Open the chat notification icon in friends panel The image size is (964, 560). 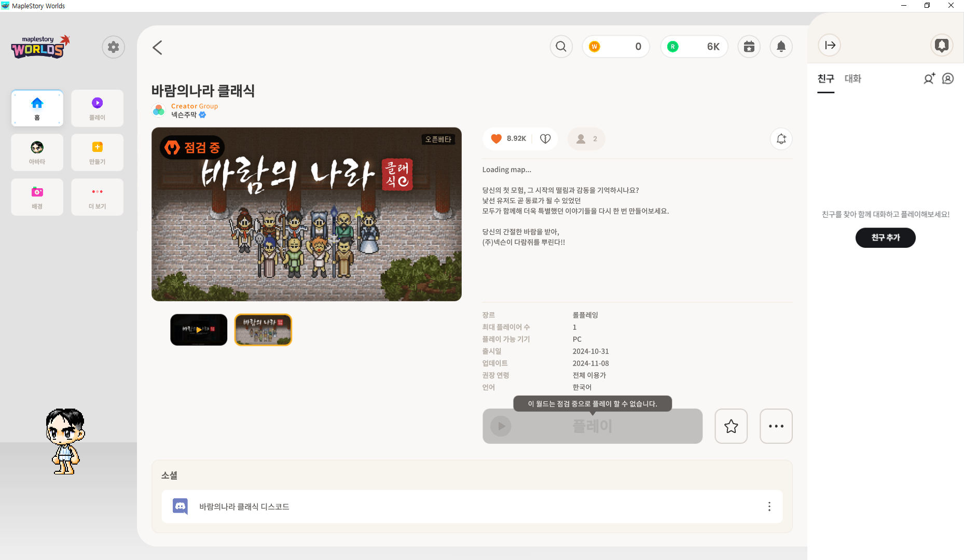pos(942,45)
